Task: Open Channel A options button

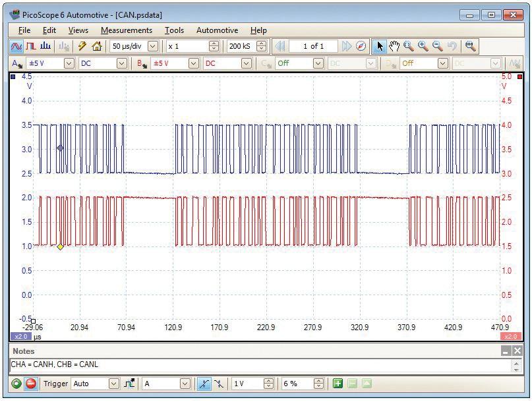Action: click(16, 63)
